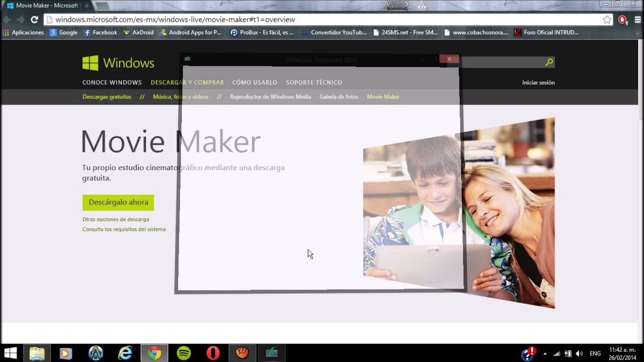The image size is (644, 362).
Task: Open the Google bookmark
Action: click(63, 32)
